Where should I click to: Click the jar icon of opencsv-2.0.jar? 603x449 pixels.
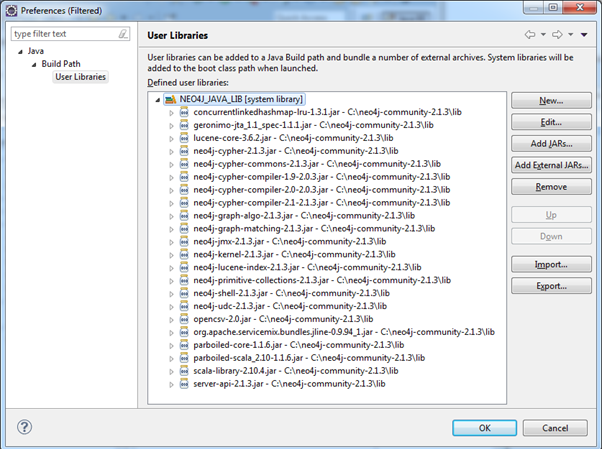point(184,319)
